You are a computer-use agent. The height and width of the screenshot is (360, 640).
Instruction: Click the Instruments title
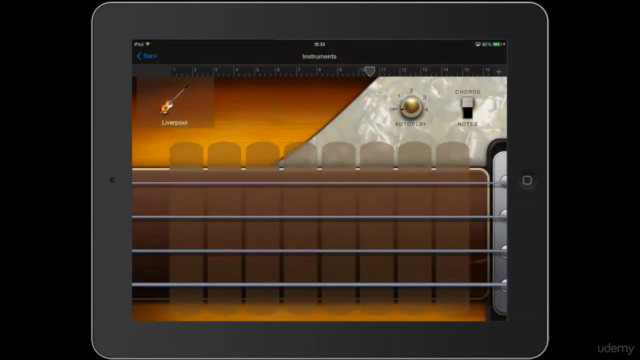click(x=319, y=56)
